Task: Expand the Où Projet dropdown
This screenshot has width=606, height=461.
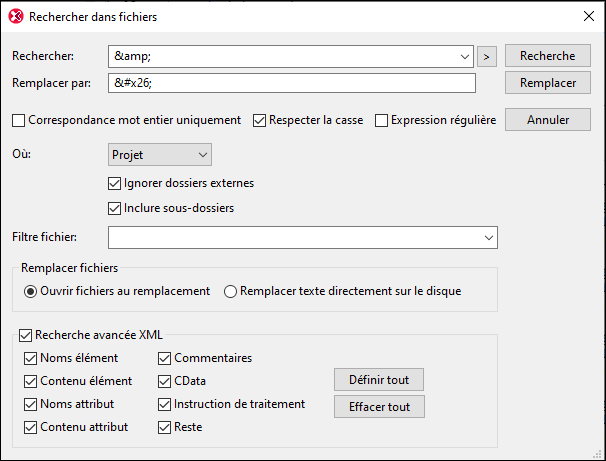Action: pyautogui.click(x=202, y=155)
